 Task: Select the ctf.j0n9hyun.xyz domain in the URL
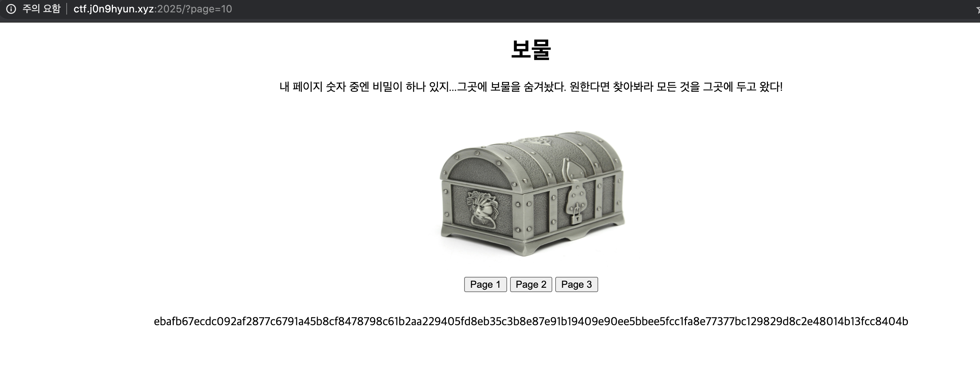click(x=113, y=9)
